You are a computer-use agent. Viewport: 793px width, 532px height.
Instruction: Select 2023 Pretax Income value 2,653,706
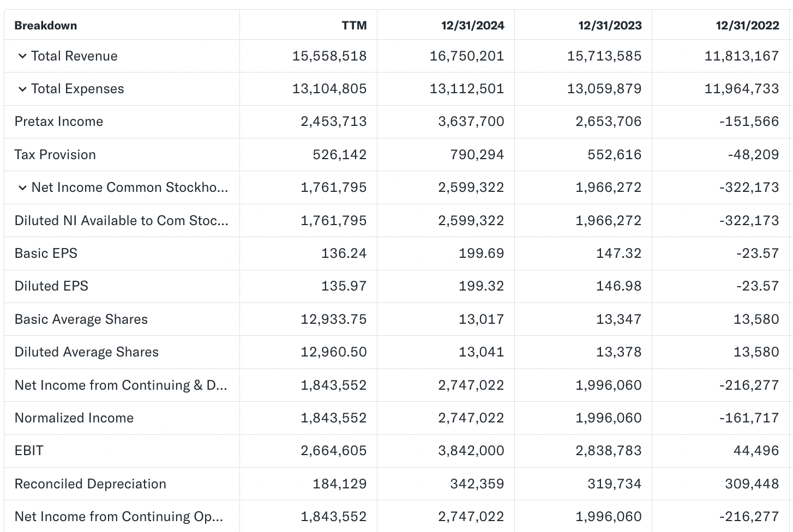point(609,122)
